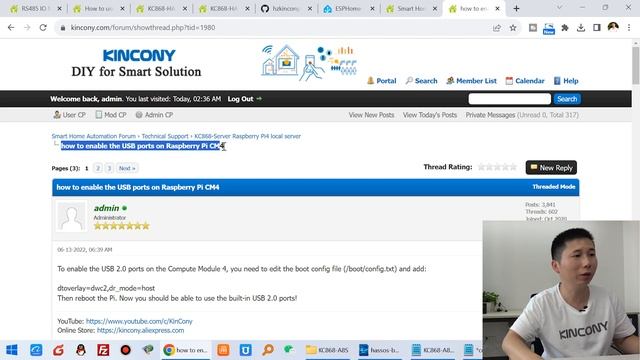Go to Smart Home Automation Forum breadcrumb

(x=93, y=136)
